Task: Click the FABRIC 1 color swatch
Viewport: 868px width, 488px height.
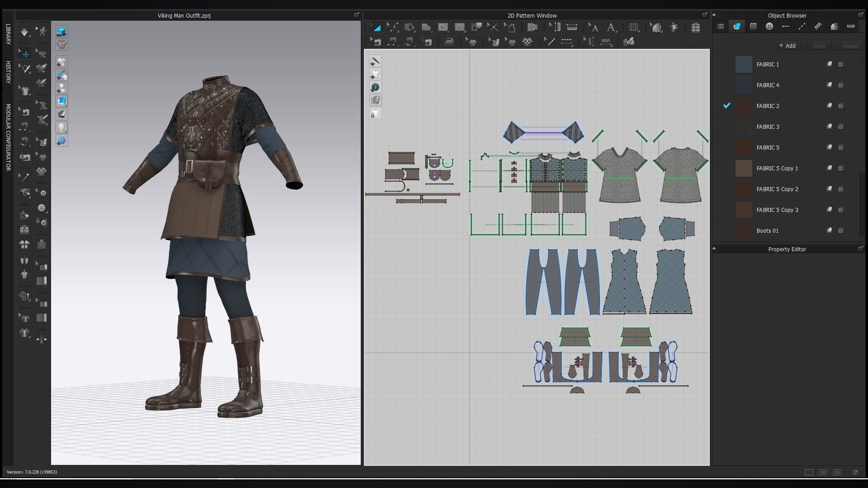Action: click(744, 64)
